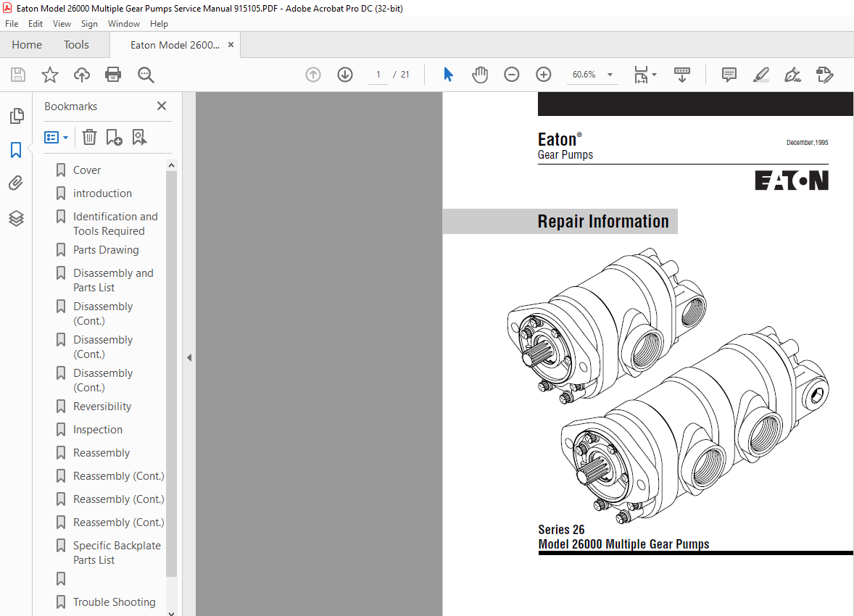Open the Cover bookmark
Screen dimensions: 854x616
(x=87, y=170)
